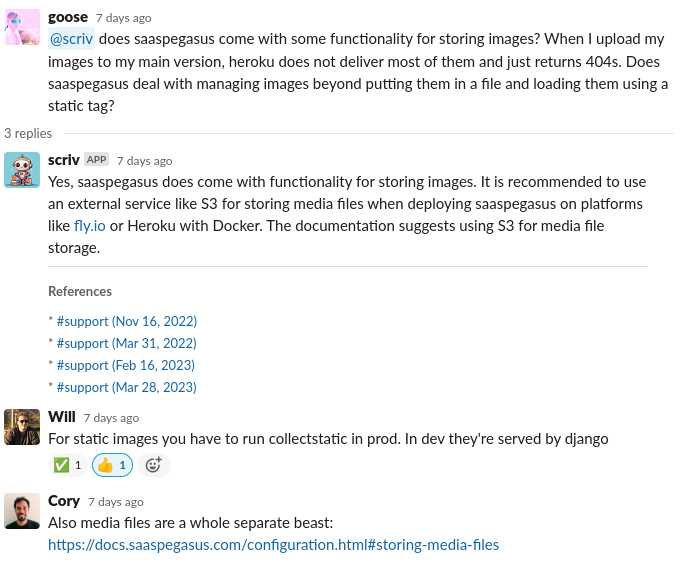The height and width of the screenshot is (562, 682).
Task: Click the scriv username
Action: tap(63, 159)
